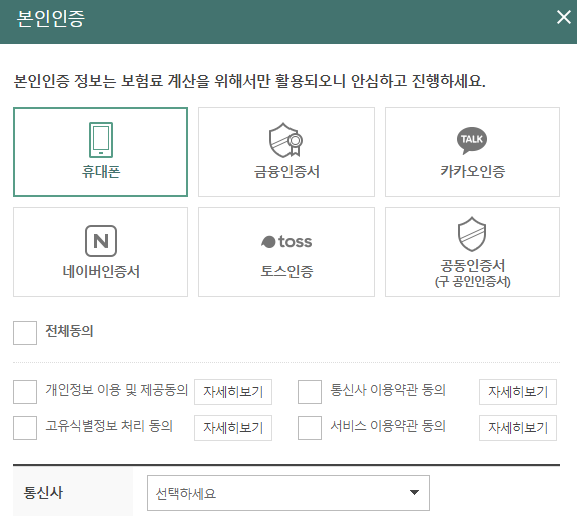Screen dimensions: 578x516
Task: Click the 금융인증서 tab label
Action: point(286,172)
